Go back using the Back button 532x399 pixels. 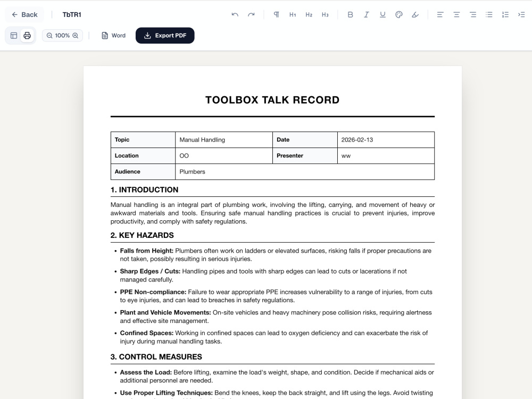pos(24,14)
